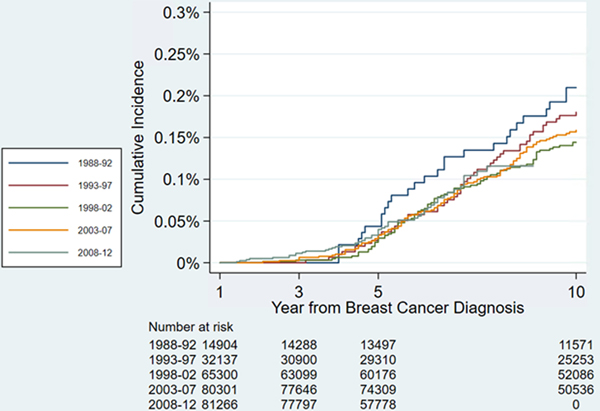Click the 0.3% y-axis tick label
Screen dimensions: 600x411
click(x=187, y=13)
